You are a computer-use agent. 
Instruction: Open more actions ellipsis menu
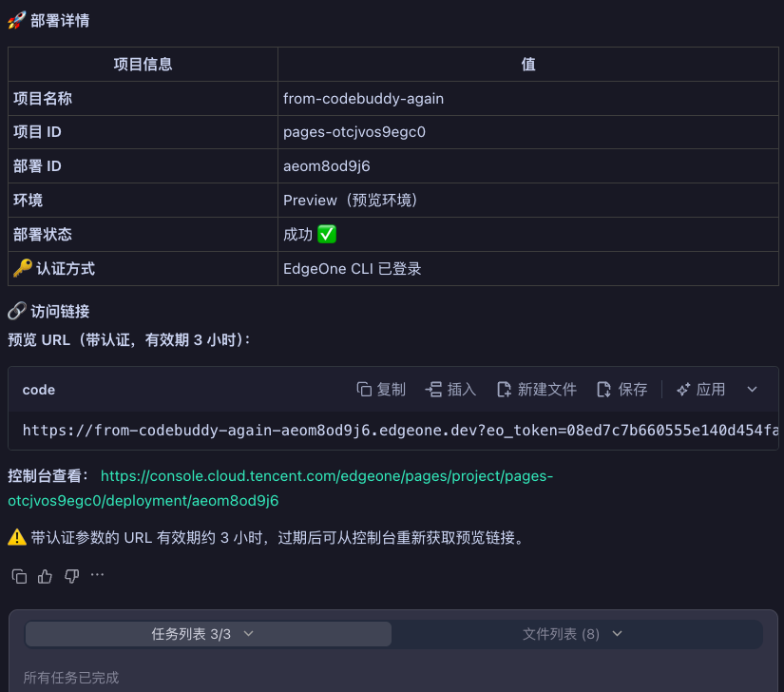[x=98, y=575]
